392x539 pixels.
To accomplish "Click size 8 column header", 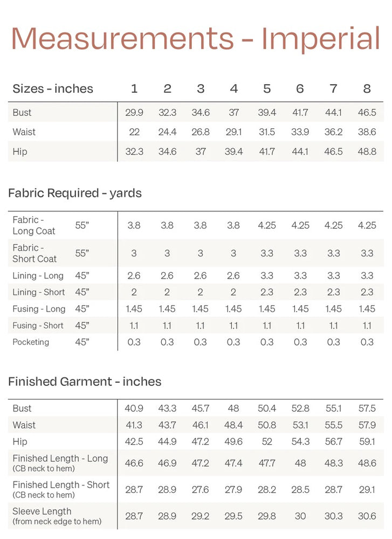I will pyautogui.click(x=367, y=89).
